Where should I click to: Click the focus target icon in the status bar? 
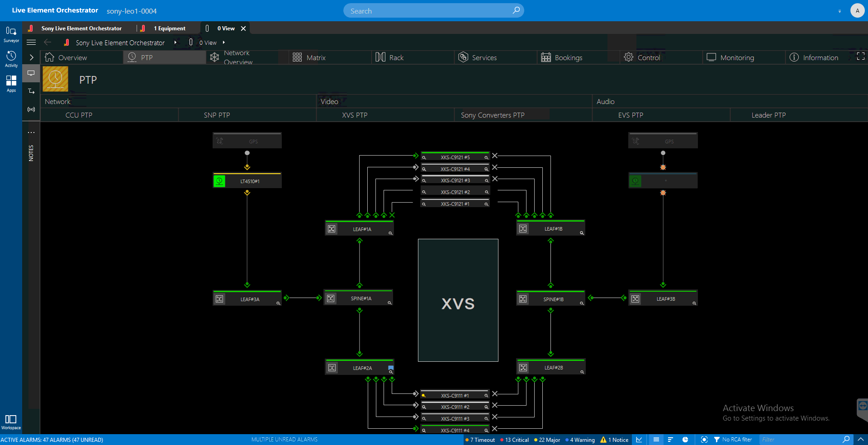click(704, 440)
